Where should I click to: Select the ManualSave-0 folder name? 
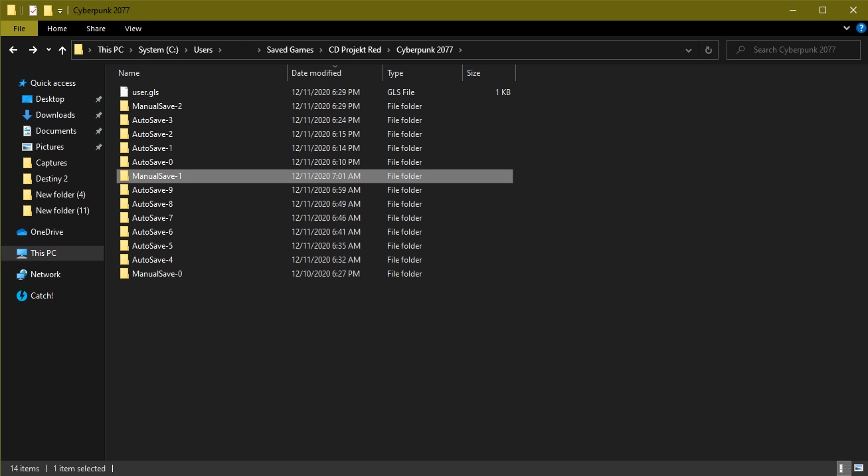(157, 274)
